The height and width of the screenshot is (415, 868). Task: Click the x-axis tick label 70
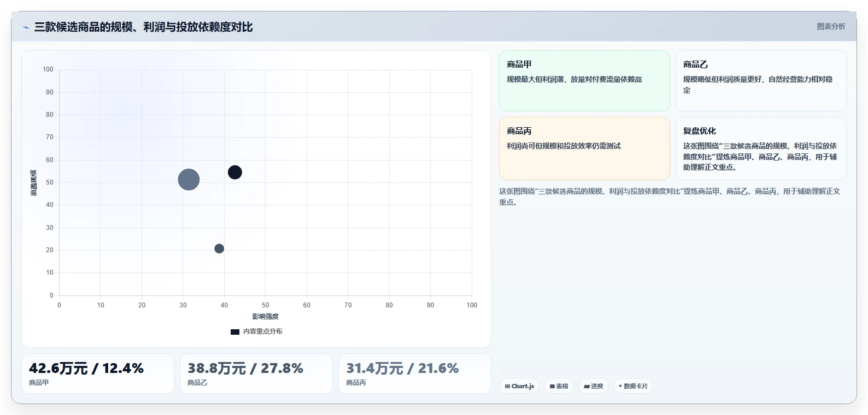348,305
